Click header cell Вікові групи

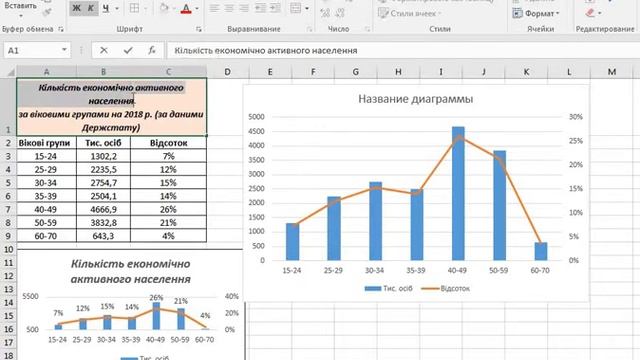[46, 143]
